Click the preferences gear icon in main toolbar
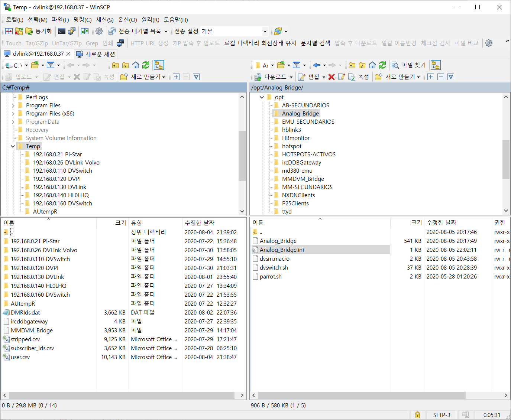This screenshot has height=420, width=511. point(99,31)
